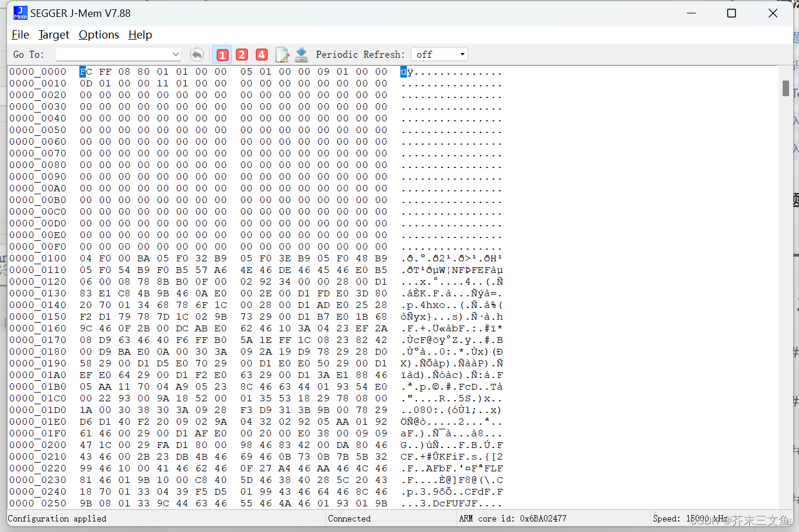
Task: Select address label 0000_0100
Action: coord(38,258)
